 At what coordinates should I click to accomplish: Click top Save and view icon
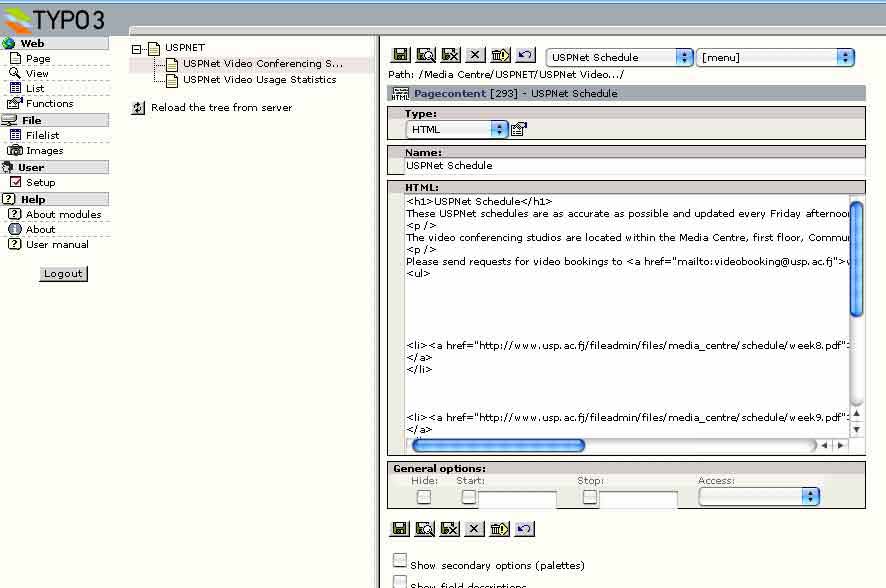(x=425, y=55)
